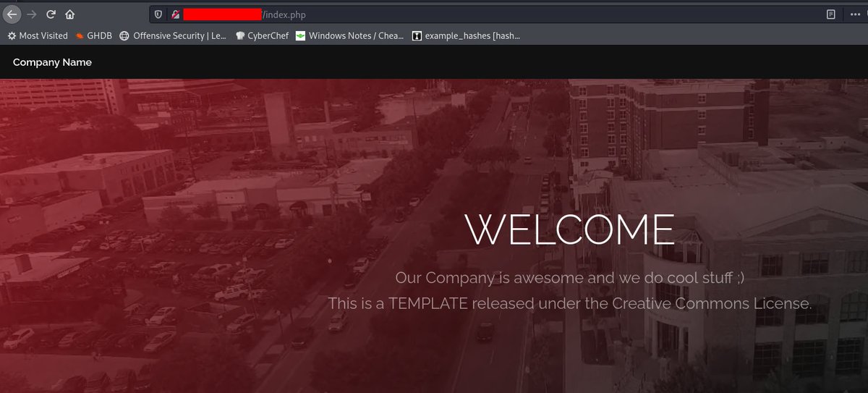
Task: Go back to the previous page
Action: coord(12,14)
